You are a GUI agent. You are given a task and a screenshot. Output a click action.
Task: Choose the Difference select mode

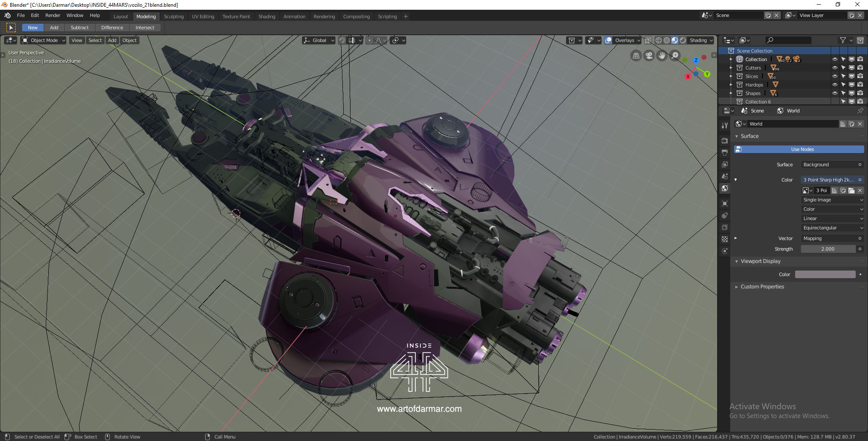coord(112,28)
